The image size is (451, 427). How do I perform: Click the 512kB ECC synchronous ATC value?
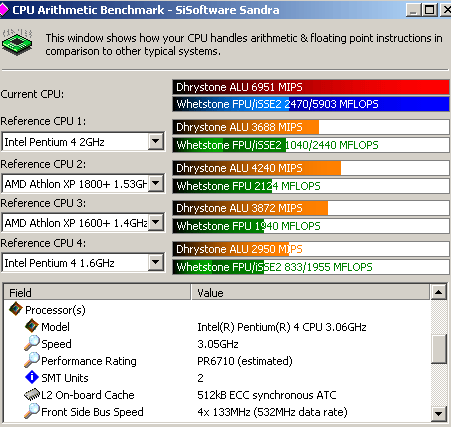coord(267,395)
